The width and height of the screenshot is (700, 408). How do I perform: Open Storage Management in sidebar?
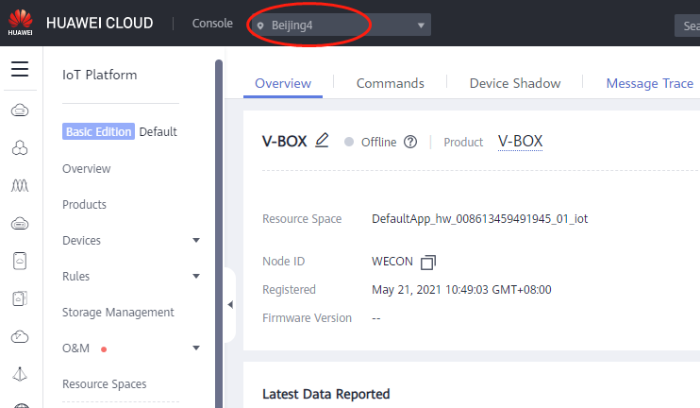pyautogui.click(x=118, y=313)
